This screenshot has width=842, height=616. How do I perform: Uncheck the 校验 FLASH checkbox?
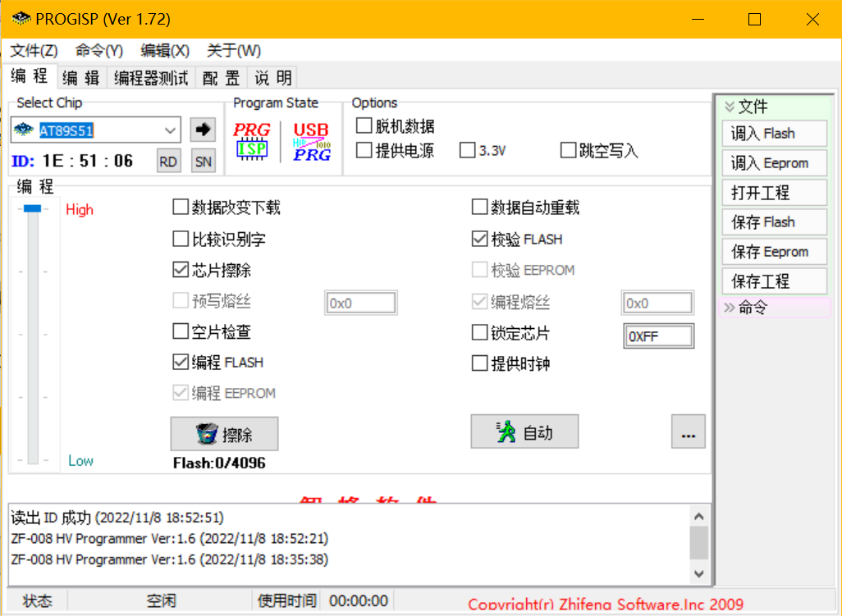(480, 240)
